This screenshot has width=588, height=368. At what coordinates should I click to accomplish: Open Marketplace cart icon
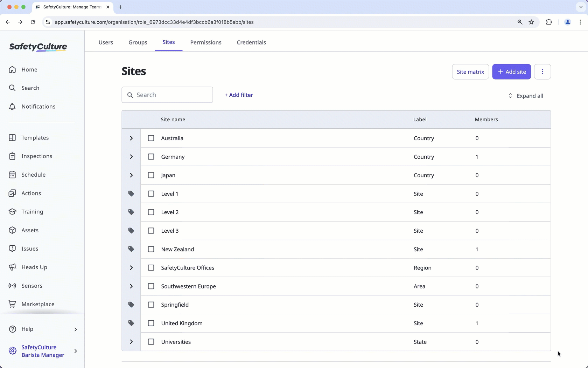12,304
